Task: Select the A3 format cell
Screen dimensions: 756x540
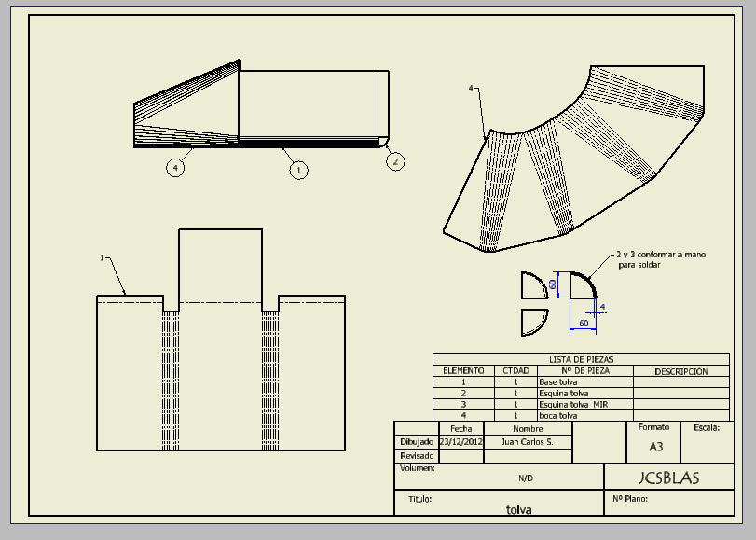Action: coord(656,447)
